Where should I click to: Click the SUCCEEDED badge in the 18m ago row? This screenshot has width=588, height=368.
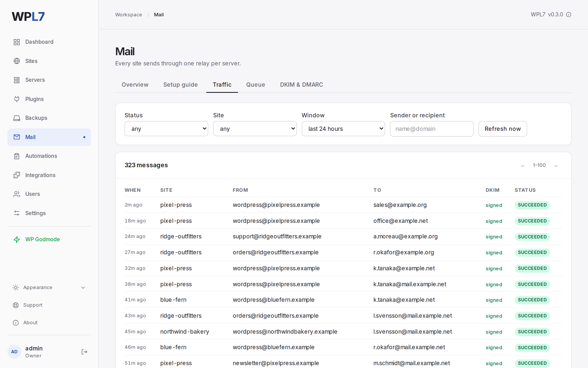532,221
